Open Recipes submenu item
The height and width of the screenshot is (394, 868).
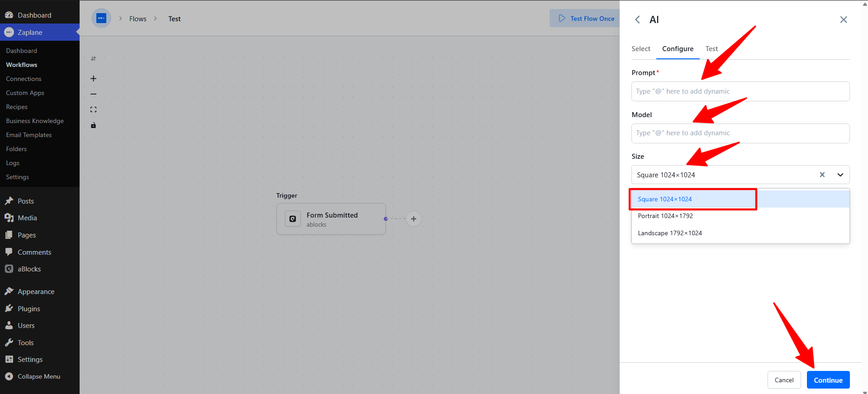[x=17, y=107]
